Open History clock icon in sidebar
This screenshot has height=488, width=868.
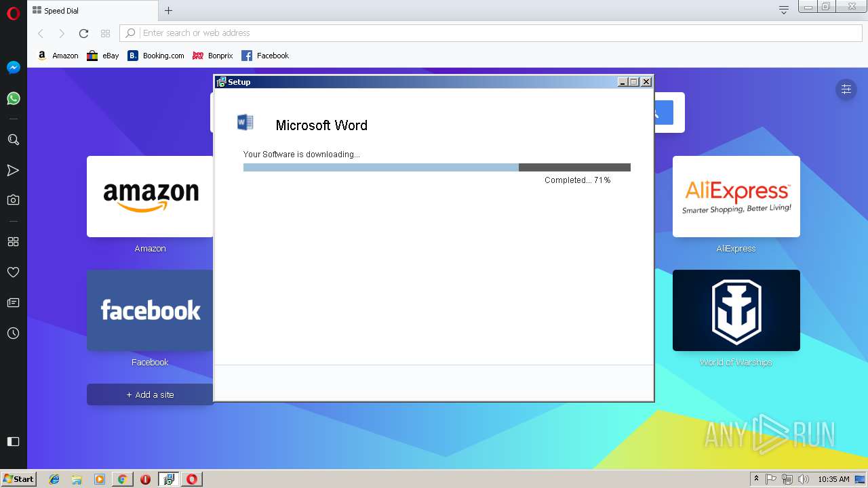pyautogui.click(x=13, y=333)
